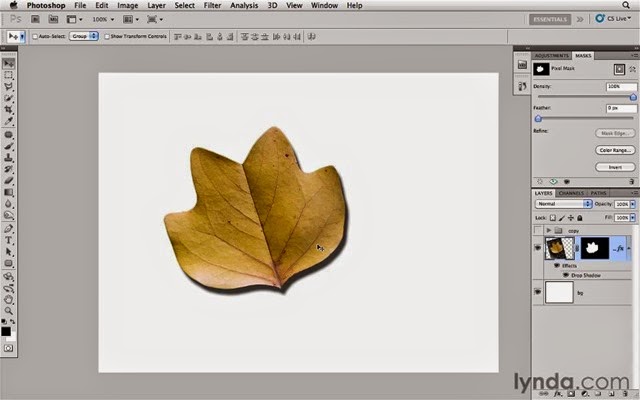
Task: Hide the Drop Shadow effect
Action: click(566, 276)
